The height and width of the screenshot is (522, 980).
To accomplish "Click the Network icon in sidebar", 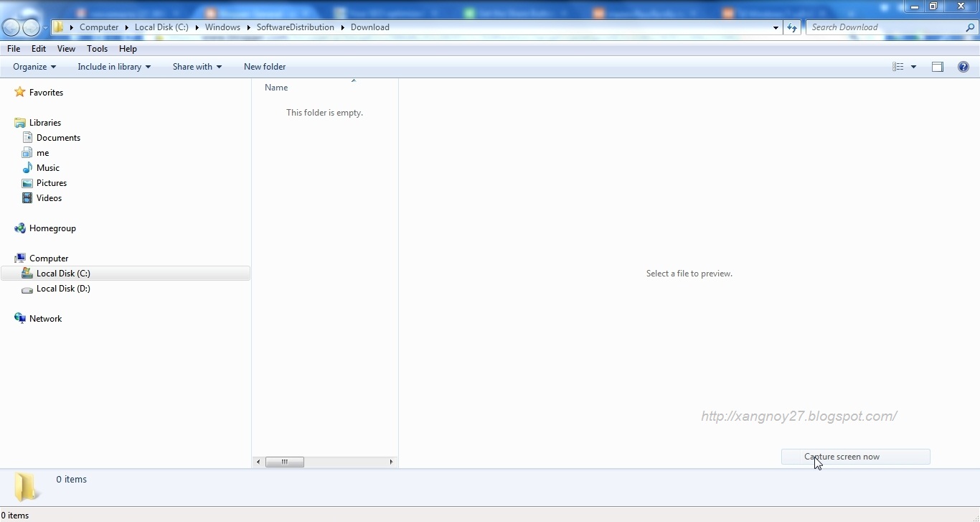I will tap(20, 319).
